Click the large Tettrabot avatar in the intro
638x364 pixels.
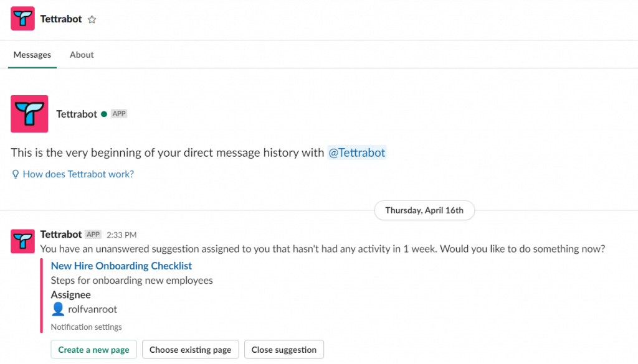[x=29, y=114]
